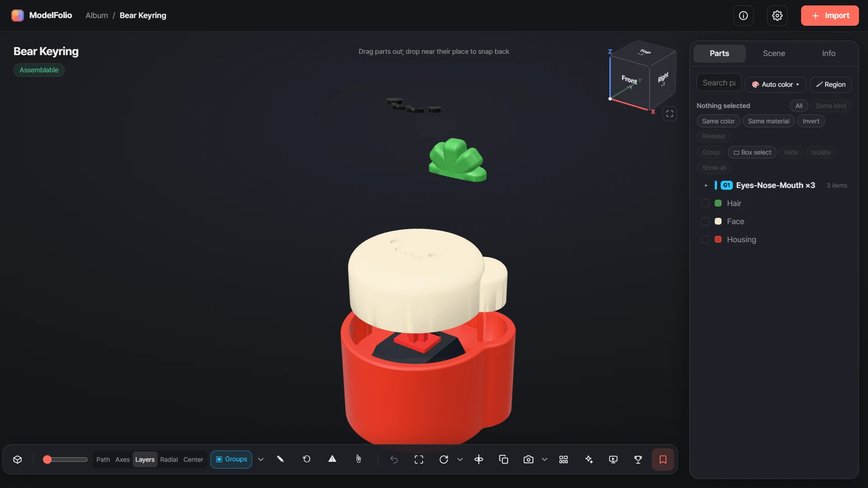Click the trophy icon in the toolbar
The width and height of the screenshot is (868, 488).
(638, 459)
